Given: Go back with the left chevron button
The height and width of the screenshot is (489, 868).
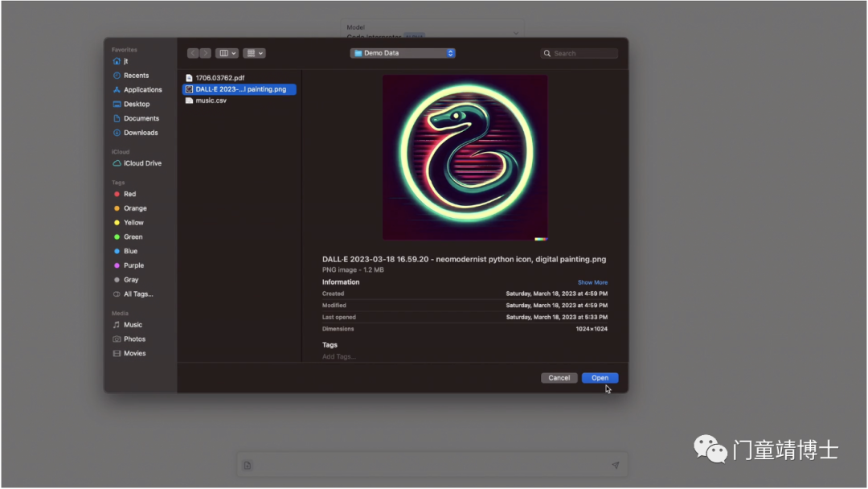Looking at the screenshot, I should (x=193, y=53).
